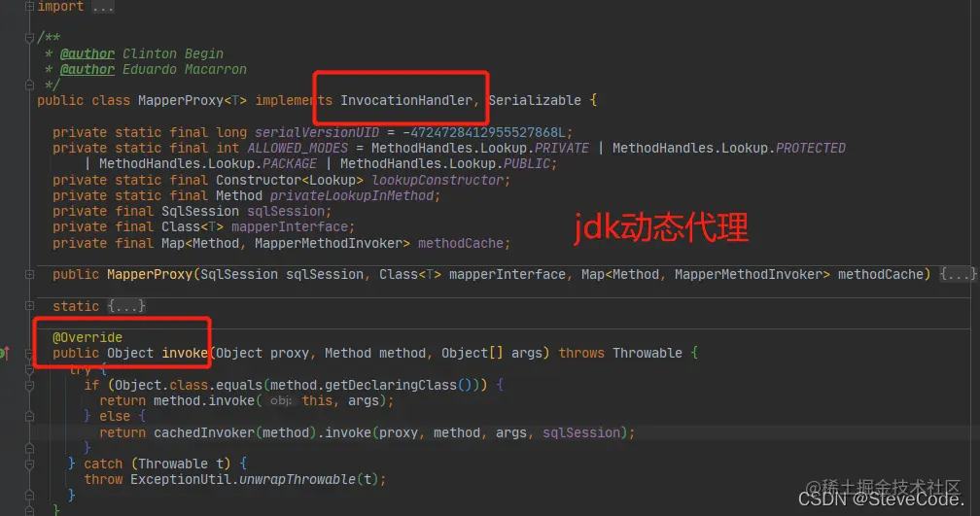Screen dimensions: 980x516
Task: Click the '{...}' placeholder after the constructor signature
Action: pos(959,274)
